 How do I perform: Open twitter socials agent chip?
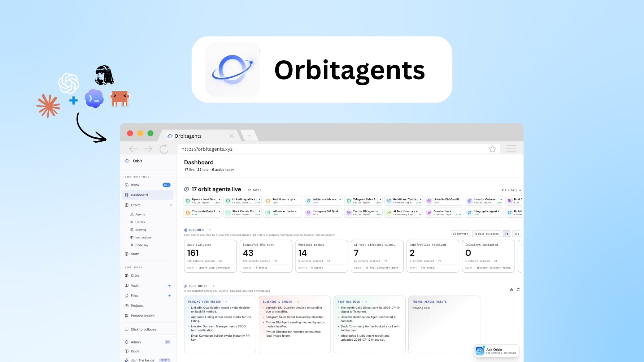[323, 201]
